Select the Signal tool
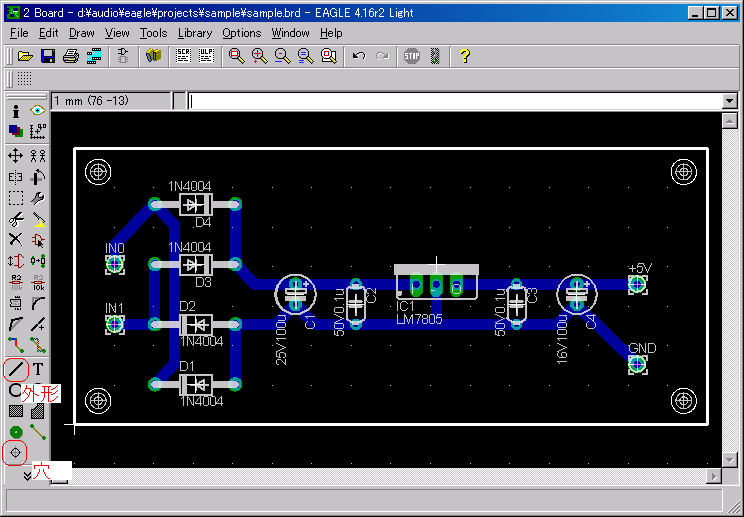 point(37,432)
